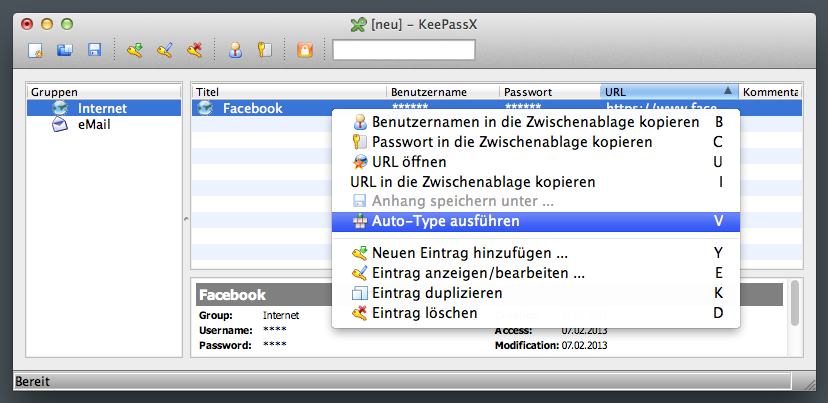Image resolution: width=828 pixels, height=403 pixels.
Task: Click the Open Database toolbar icon
Action: click(x=65, y=51)
